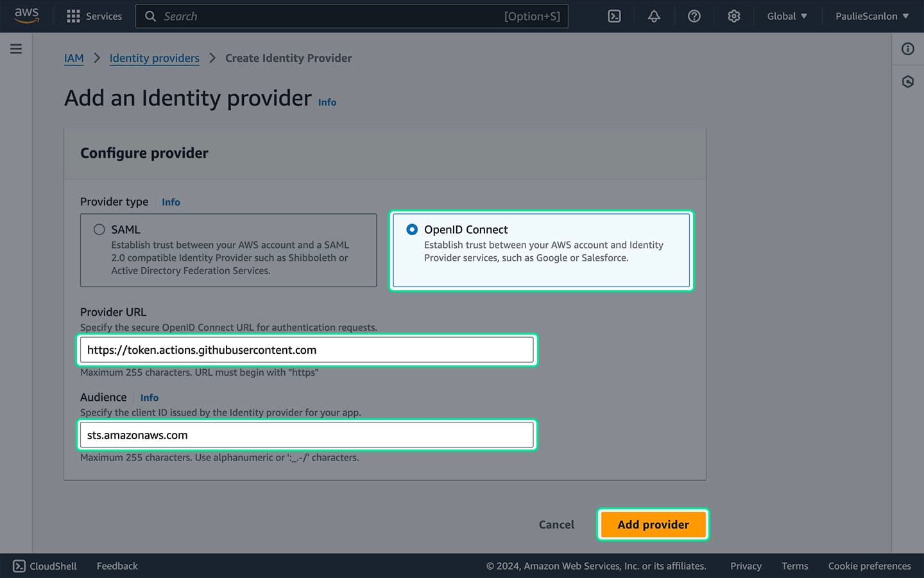
Task: Click the AWS logo to go home
Action: (x=26, y=16)
